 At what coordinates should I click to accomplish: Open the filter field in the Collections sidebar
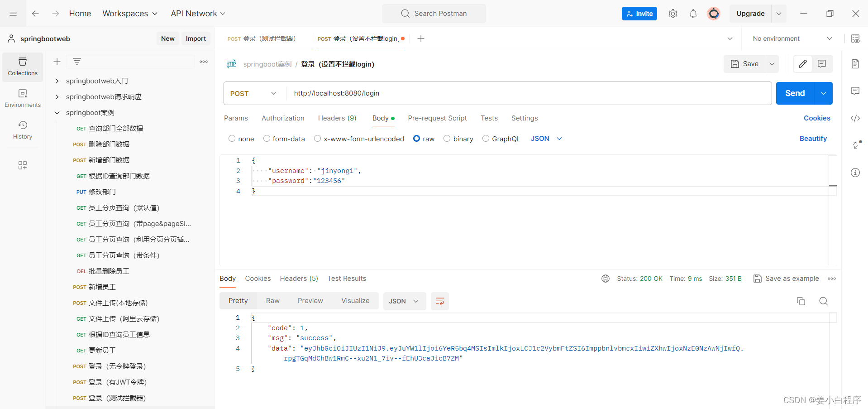76,61
